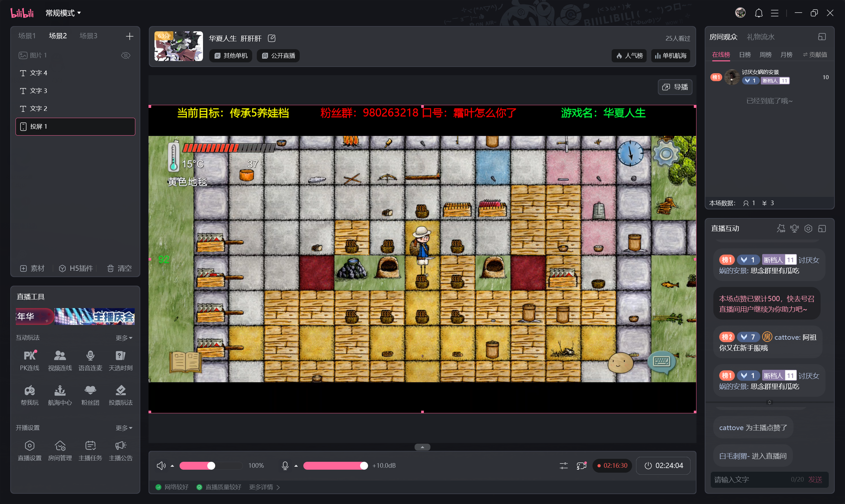845x504 pixels.
Task: Open 投票玩法 voting tool
Action: coord(120,395)
